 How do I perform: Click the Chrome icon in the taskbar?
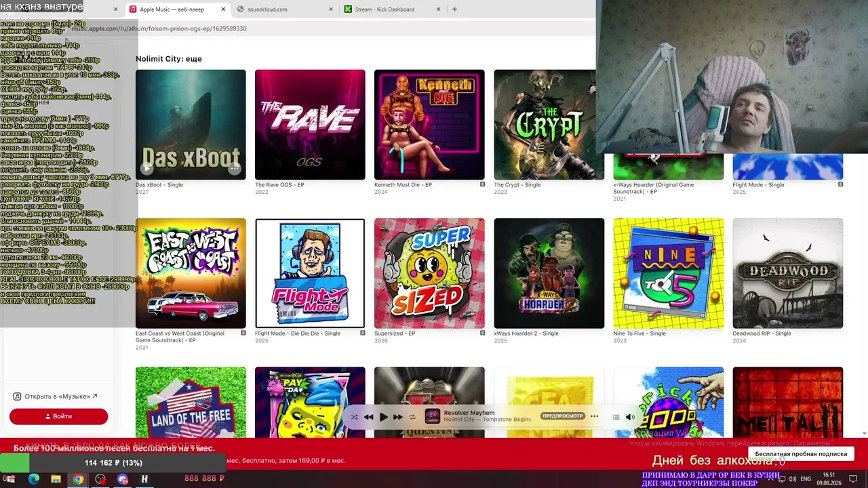(79, 479)
